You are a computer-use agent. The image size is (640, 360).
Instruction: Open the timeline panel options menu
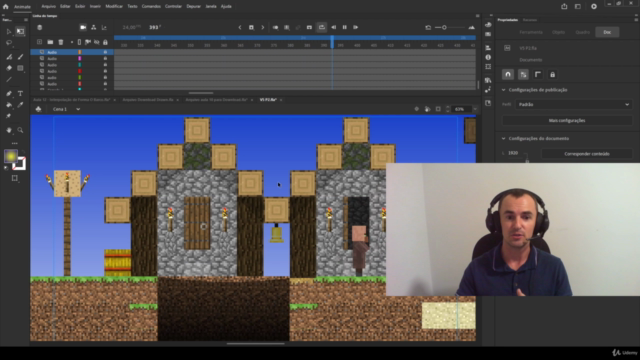pyautogui.click(x=477, y=16)
